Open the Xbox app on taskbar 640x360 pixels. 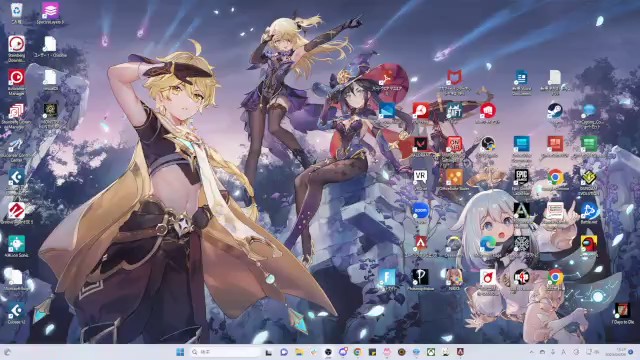click(x=431, y=352)
